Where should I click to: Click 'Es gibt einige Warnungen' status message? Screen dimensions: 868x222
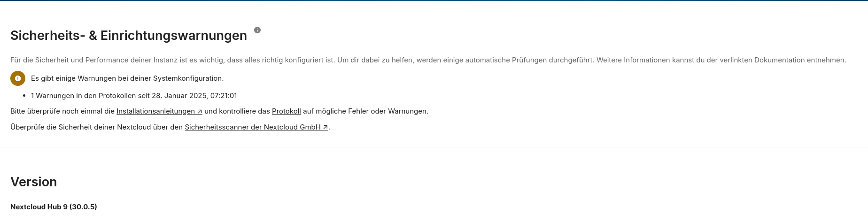tap(127, 78)
